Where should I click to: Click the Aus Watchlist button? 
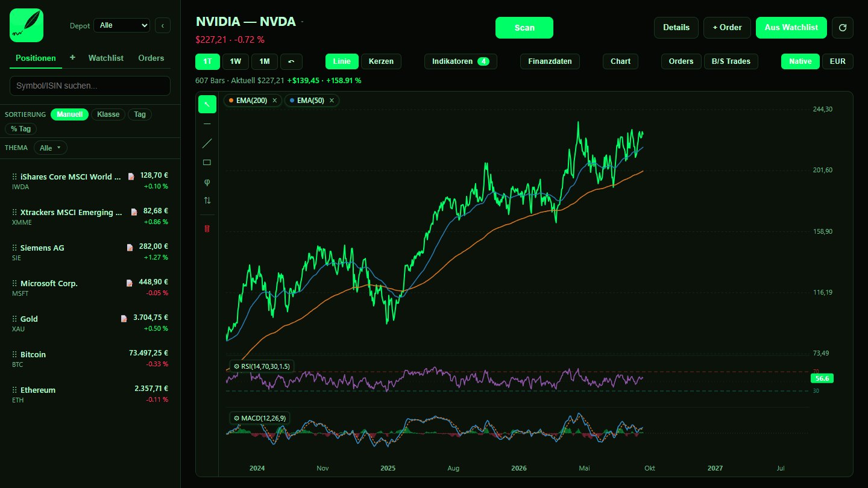(x=791, y=28)
